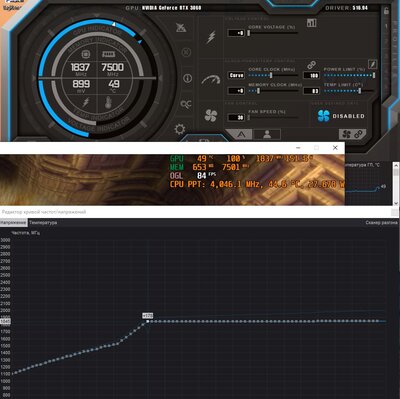Minimize the benchmark window
400x399 pixels.
click(x=298, y=148)
